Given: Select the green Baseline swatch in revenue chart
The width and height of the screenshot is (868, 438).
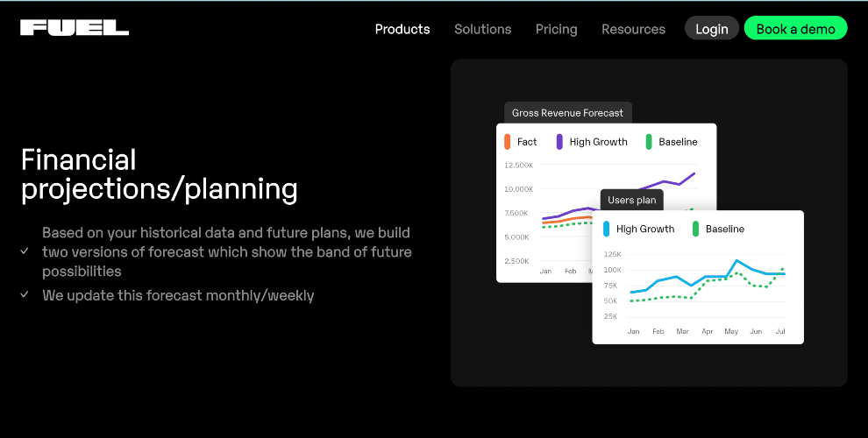Looking at the screenshot, I should pyautogui.click(x=649, y=142).
